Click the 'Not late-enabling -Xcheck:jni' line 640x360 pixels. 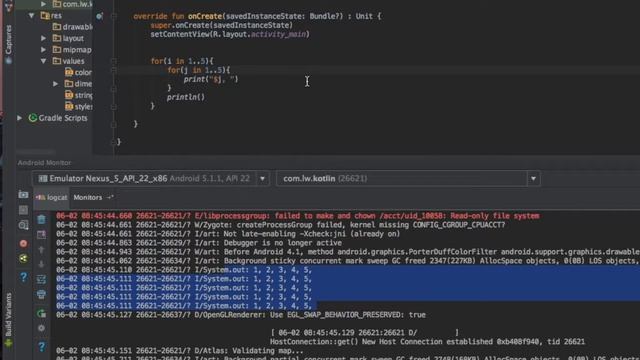228,234
